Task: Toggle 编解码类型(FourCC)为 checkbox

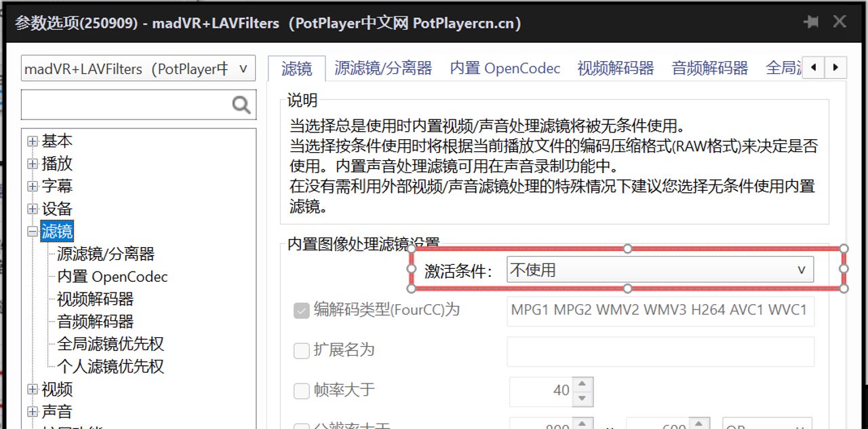Action: 301,310
